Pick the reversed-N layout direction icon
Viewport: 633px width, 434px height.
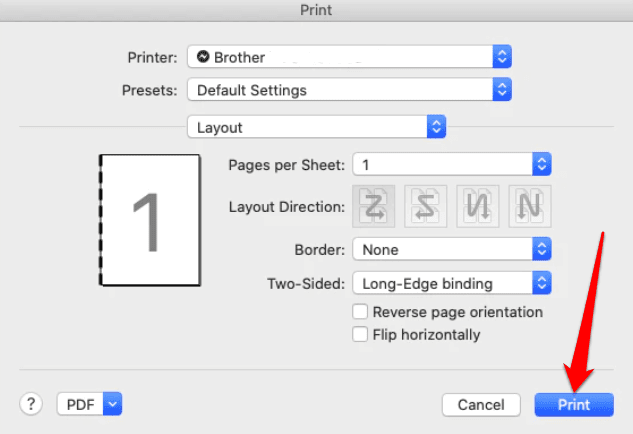476,207
